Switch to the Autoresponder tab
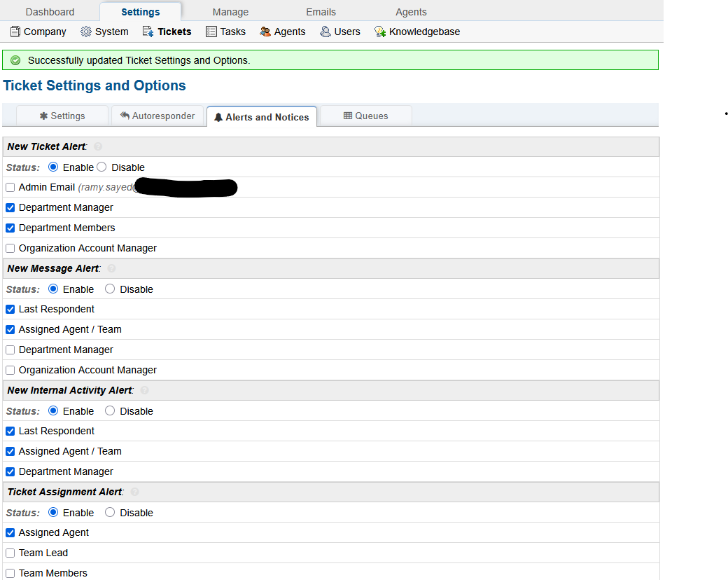The height and width of the screenshot is (580, 728). pyautogui.click(x=157, y=116)
